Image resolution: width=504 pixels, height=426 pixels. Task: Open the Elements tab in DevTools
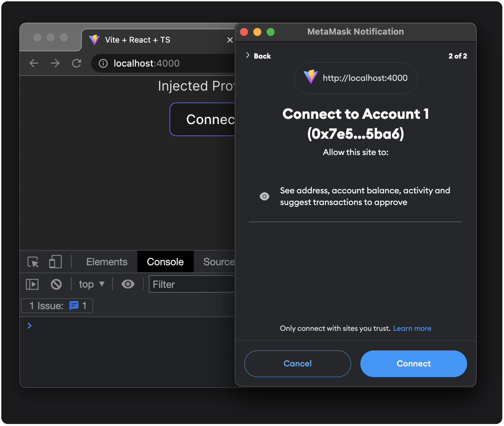click(107, 262)
